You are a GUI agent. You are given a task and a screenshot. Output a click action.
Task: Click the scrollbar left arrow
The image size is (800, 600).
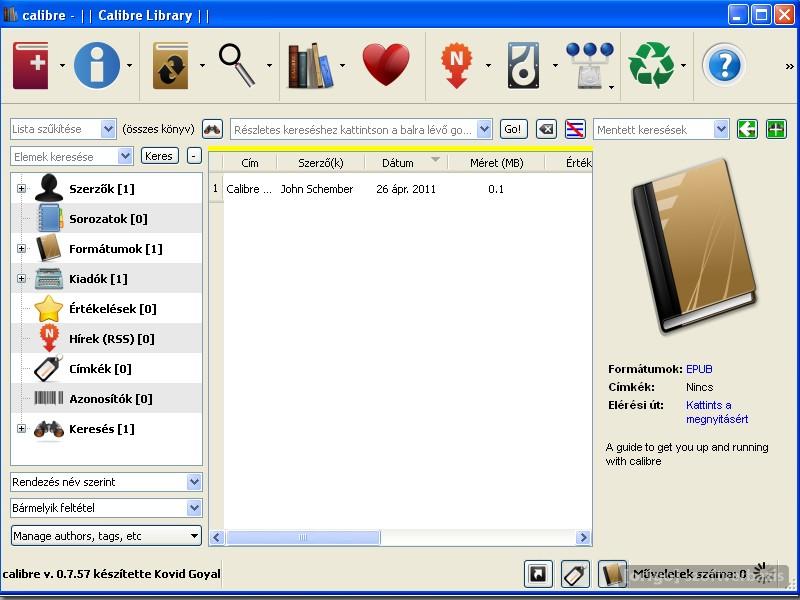(217, 537)
